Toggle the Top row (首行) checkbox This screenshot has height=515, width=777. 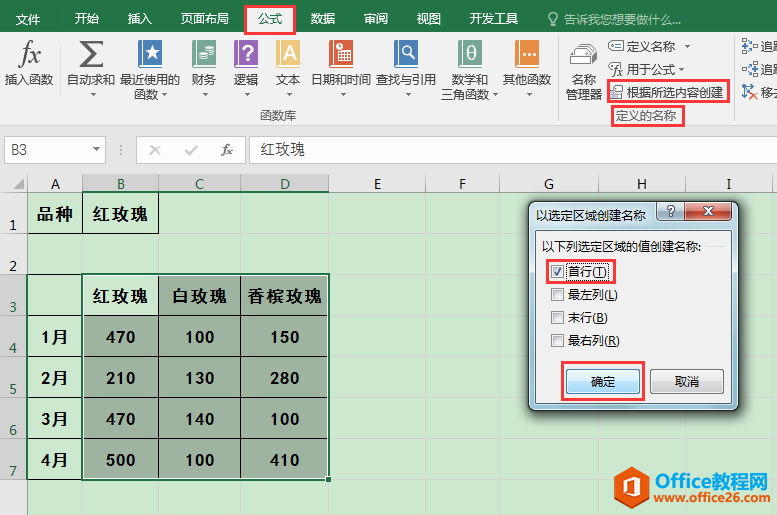(557, 272)
